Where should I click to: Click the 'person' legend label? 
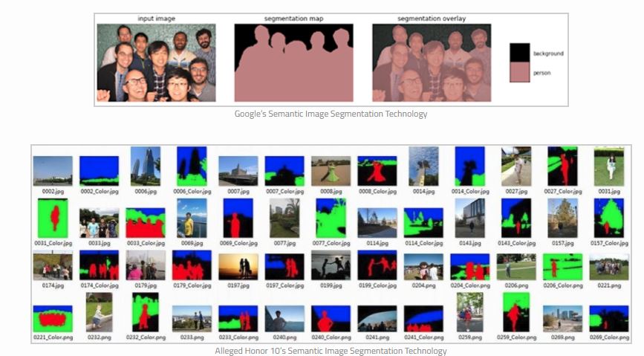(x=541, y=73)
